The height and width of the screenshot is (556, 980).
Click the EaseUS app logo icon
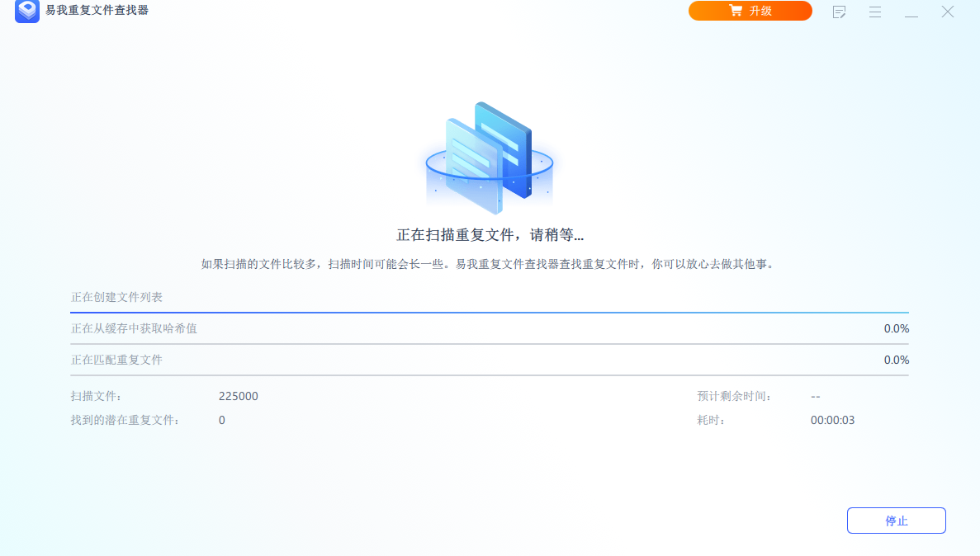click(x=27, y=11)
